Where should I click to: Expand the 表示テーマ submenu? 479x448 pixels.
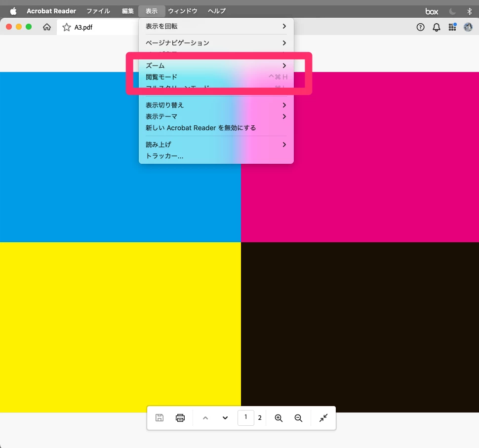pos(216,116)
